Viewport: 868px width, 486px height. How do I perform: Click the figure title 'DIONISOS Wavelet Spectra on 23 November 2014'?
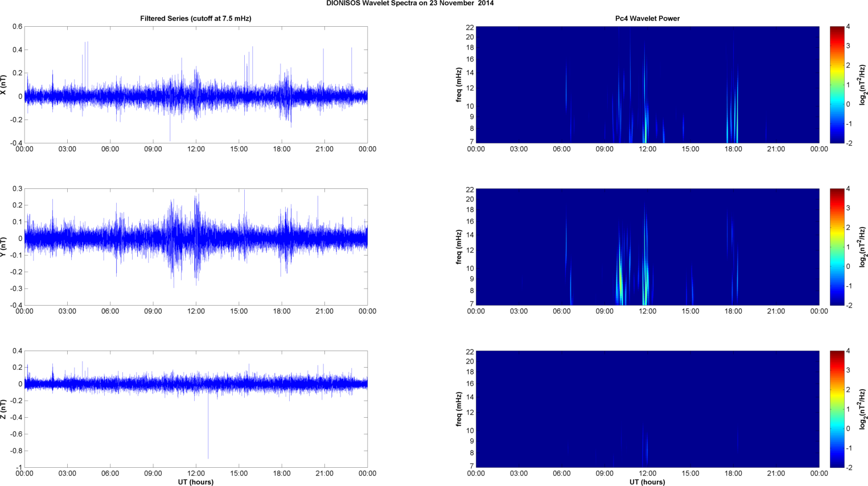410,3
